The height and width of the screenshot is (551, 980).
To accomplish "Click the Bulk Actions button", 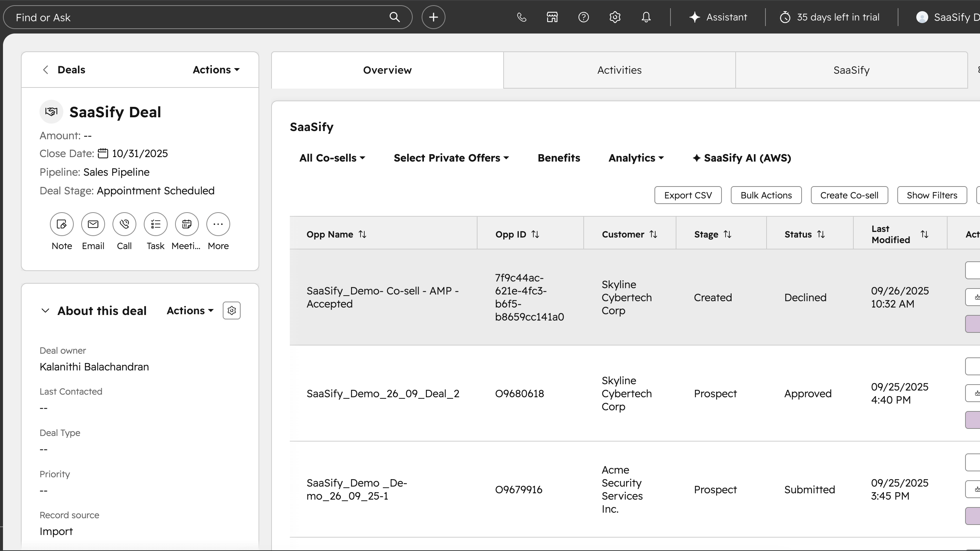I will coord(766,195).
